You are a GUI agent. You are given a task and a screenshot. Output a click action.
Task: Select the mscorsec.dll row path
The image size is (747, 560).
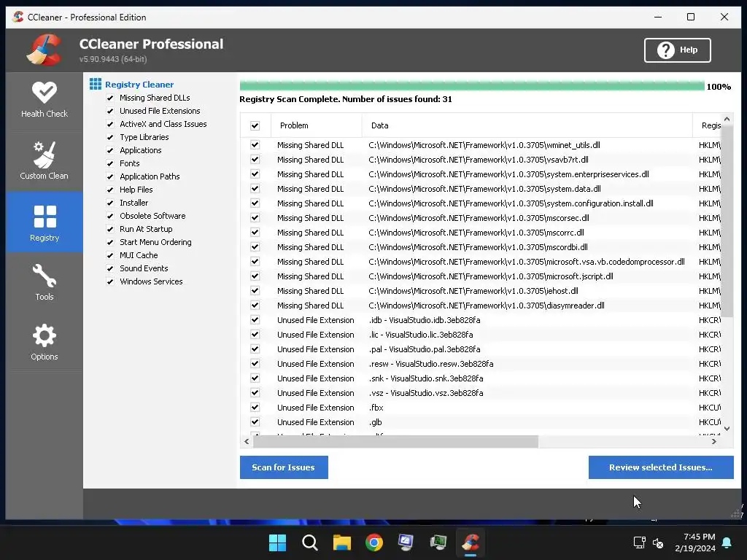(x=479, y=217)
